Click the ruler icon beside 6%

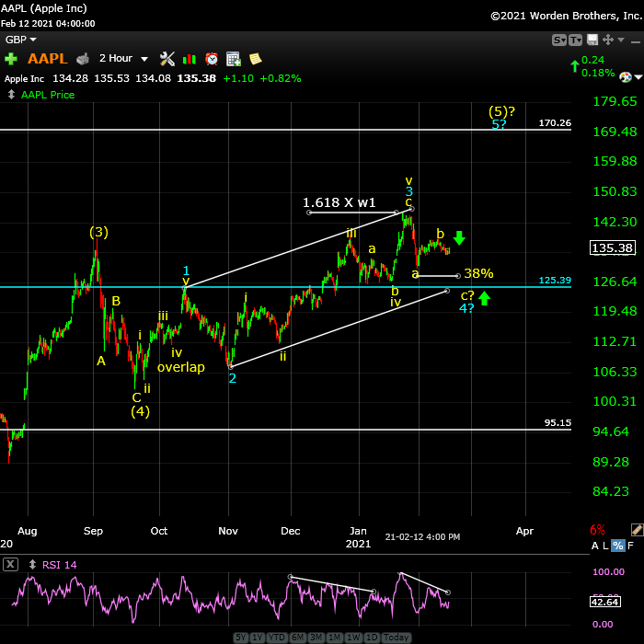637,530
